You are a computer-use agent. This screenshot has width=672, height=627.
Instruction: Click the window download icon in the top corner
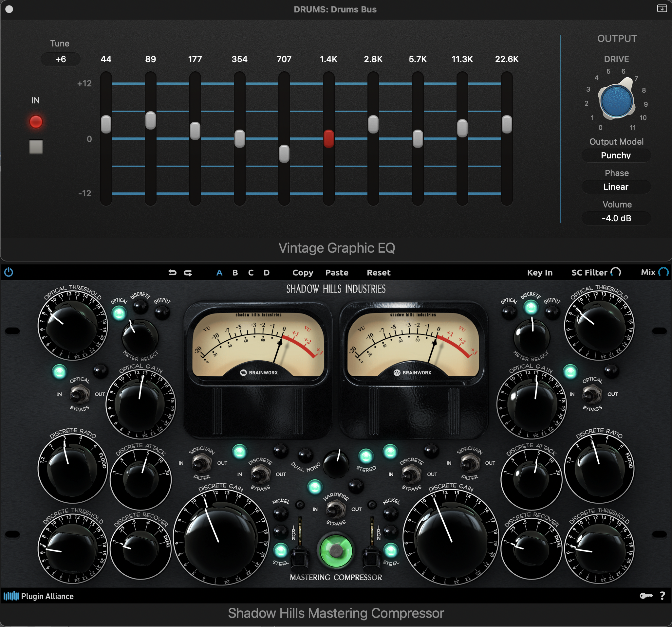662,9
